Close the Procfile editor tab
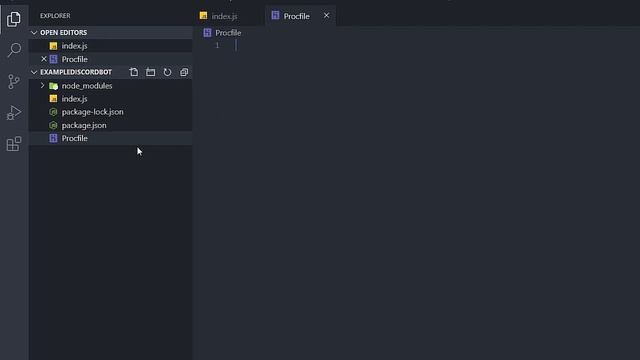Image resolution: width=640 pixels, height=360 pixels. click(x=327, y=16)
